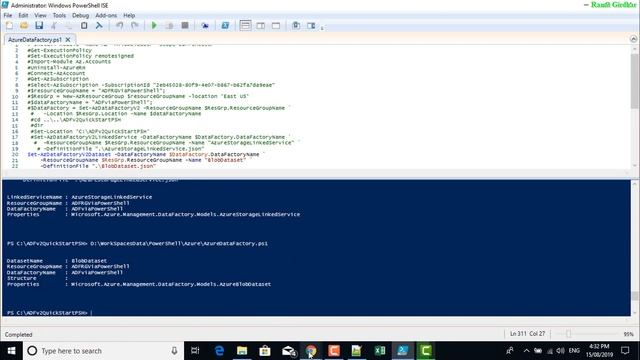Show the Command Add-on pane icon
The width and height of the screenshot is (640, 360).
(x=311, y=25)
